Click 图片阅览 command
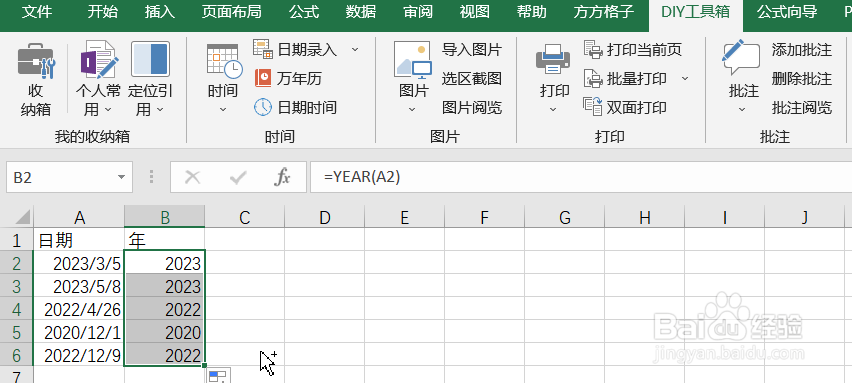 click(x=471, y=107)
